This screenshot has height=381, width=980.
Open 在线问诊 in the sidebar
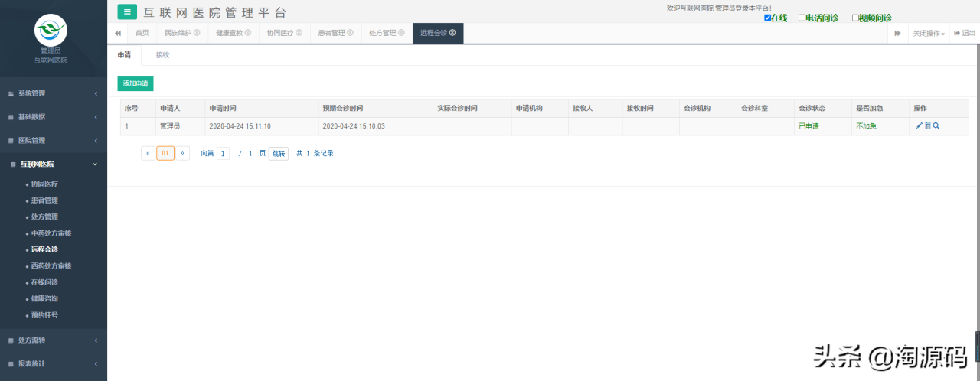point(44,282)
